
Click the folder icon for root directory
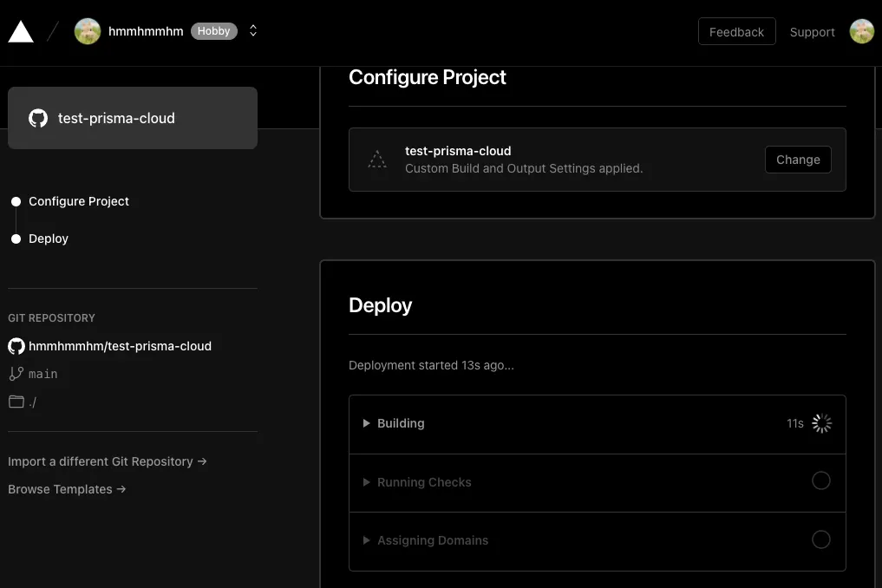[x=16, y=402]
